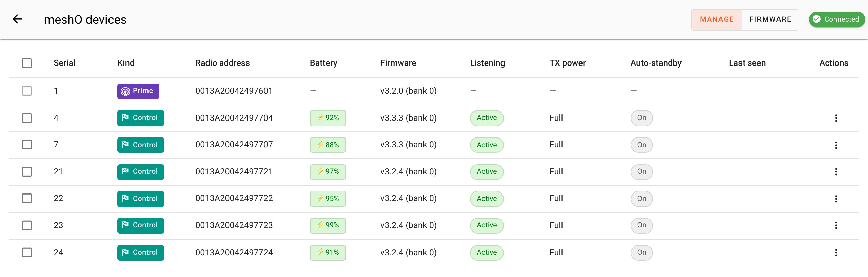Select checkbox for serial 7 row
The image size is (868, 277).
pyautogui.click(x=27, y=145)
